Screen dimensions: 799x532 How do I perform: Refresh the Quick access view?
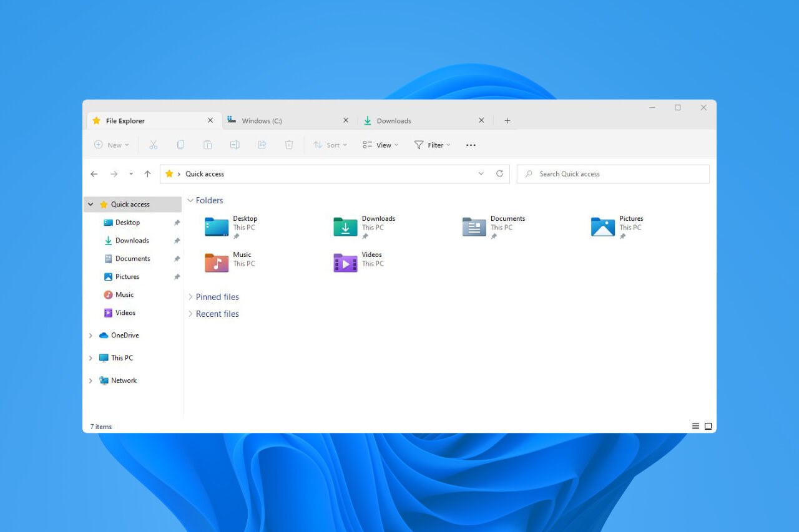pyautogui.click(x=499, y=174)
